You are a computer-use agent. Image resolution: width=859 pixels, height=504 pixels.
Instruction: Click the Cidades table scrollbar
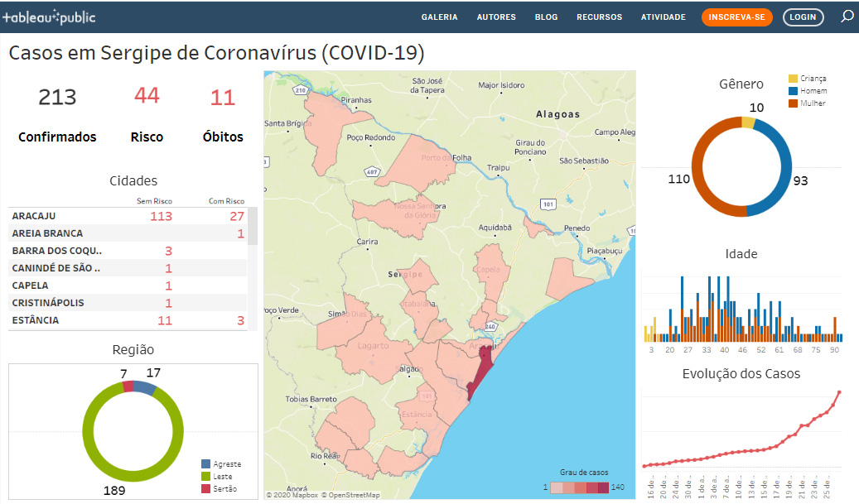253,227
